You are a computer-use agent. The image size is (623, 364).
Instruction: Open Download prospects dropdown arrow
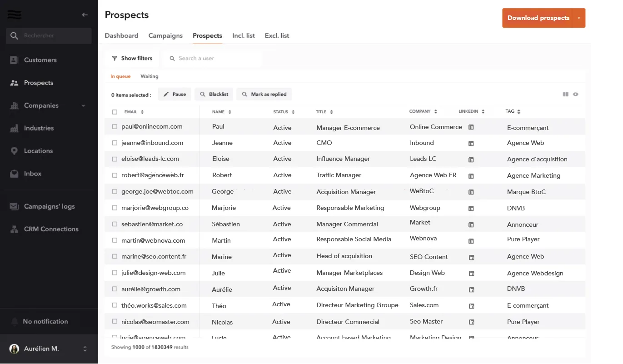point(579,18)
